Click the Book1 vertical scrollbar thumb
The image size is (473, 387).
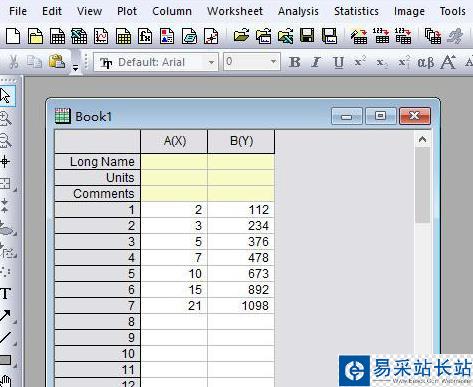422,185
